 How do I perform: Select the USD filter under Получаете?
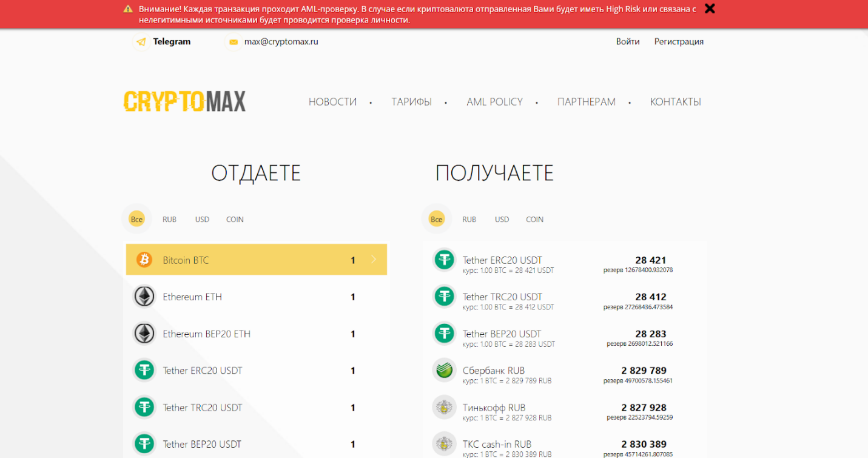click(502, 220)
